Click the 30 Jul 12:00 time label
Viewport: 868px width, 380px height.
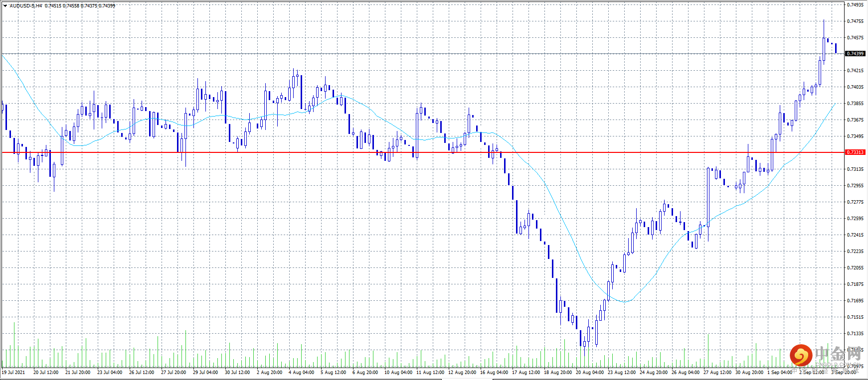pos(237,373)
